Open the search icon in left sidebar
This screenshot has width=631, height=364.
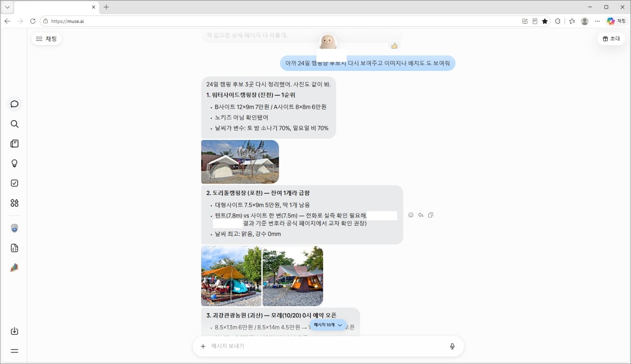[x=15, y=124]
